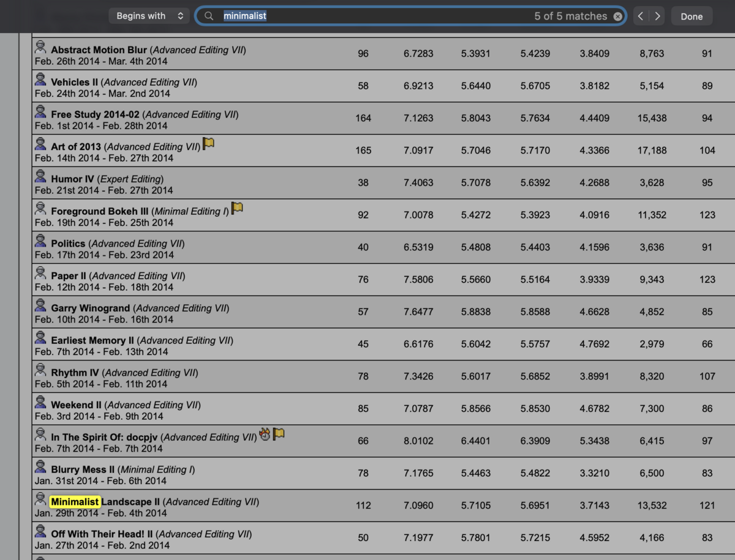
Task: Click the user icon beside Earliest Memory II
Action: point(40,338)
